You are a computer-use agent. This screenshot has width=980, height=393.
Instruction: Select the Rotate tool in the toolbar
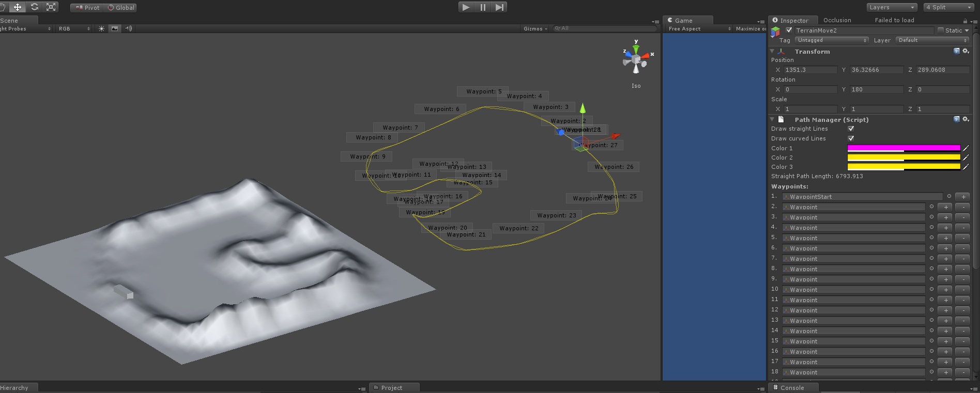tap(35, 7)
